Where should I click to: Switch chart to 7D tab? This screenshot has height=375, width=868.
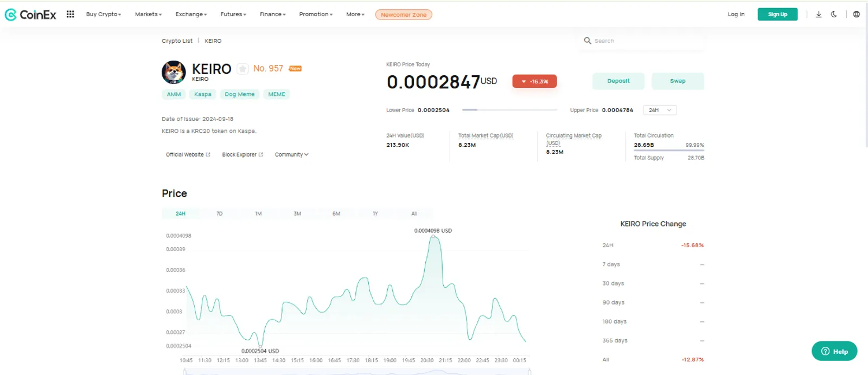tap(219, 214)
